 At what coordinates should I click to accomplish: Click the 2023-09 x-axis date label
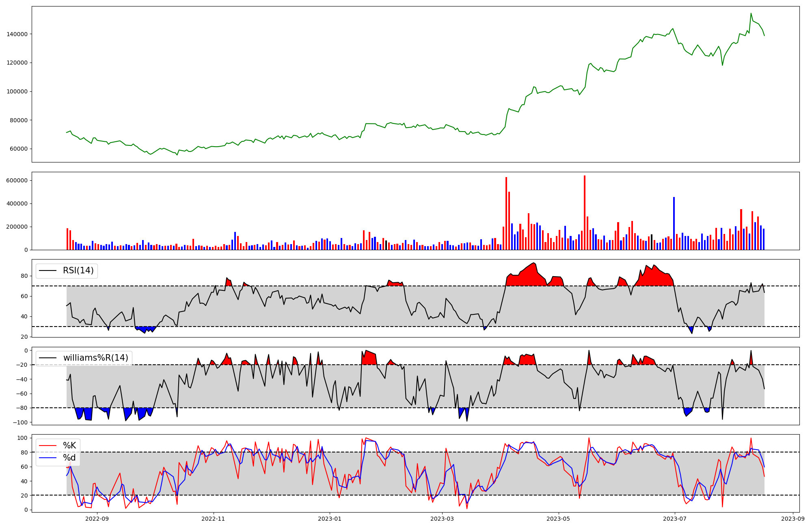[793, 519]
